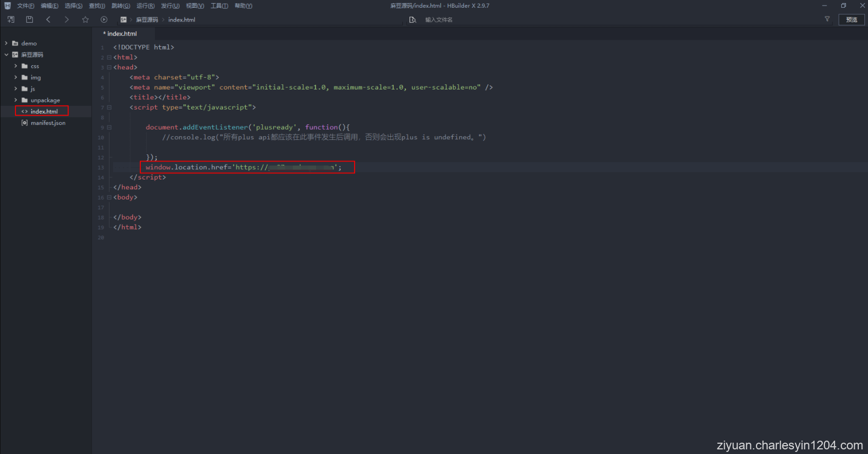This screenshot has height=454, width=868.
Task: Open the 文件(F) menu
Action: coord(25,6)
